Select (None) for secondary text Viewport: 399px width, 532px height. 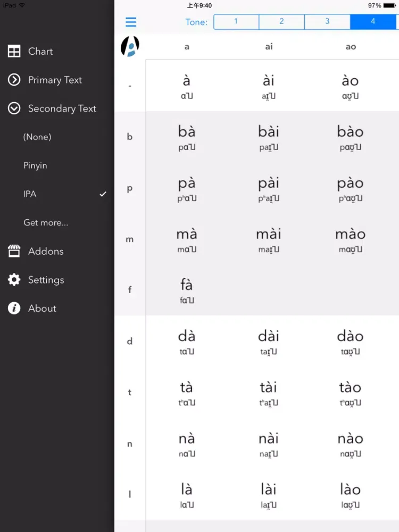coord(37,137)
